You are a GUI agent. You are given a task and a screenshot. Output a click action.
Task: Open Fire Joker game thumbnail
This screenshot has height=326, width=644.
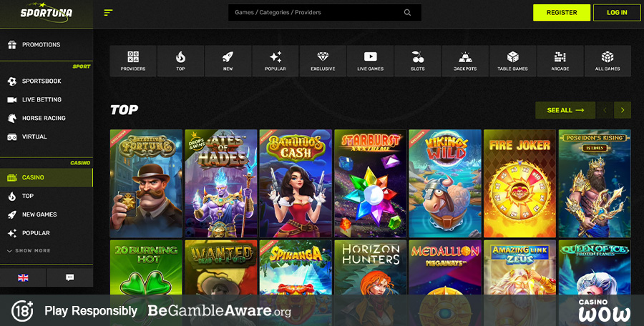click(x=520, y=184)
